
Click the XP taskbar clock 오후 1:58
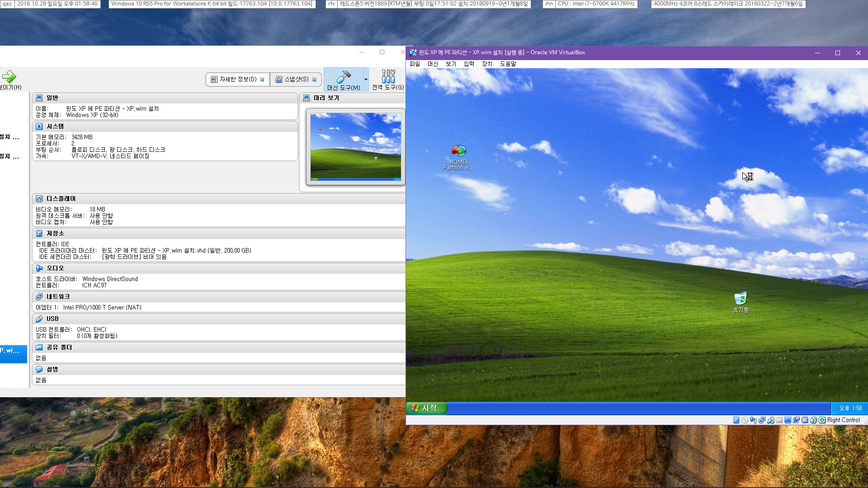[850, 408]
